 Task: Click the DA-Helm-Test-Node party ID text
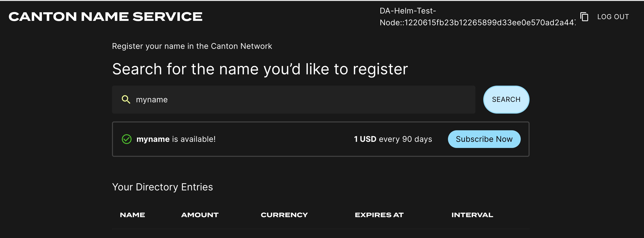(477, 17)
